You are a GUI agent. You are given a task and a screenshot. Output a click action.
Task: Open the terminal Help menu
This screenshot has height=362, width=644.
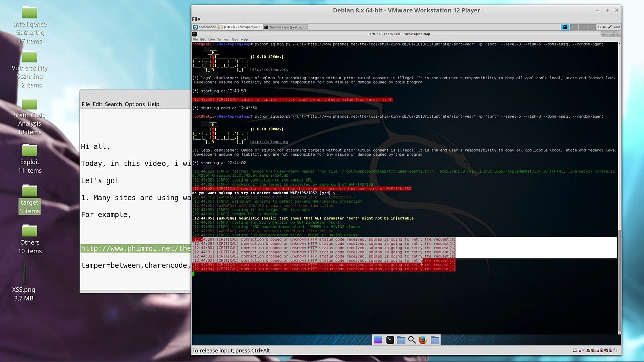(x=244, y=39)
